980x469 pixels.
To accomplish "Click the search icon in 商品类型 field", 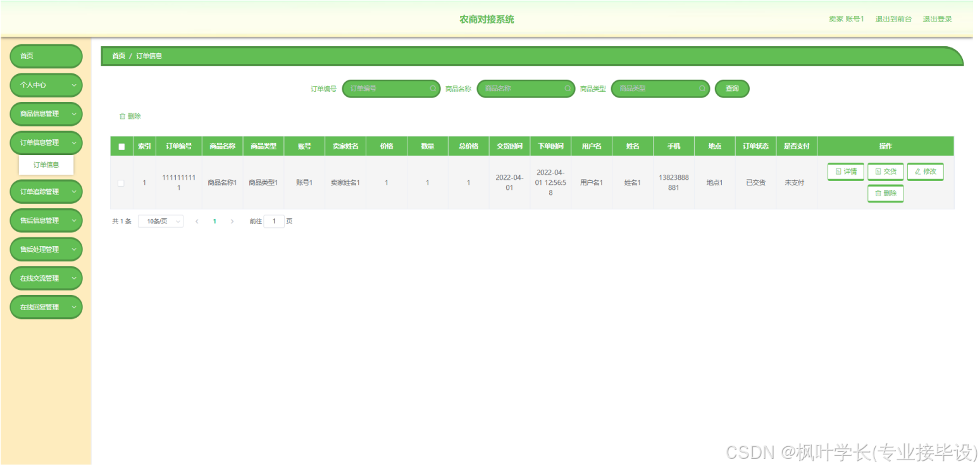I will [702, 89].
